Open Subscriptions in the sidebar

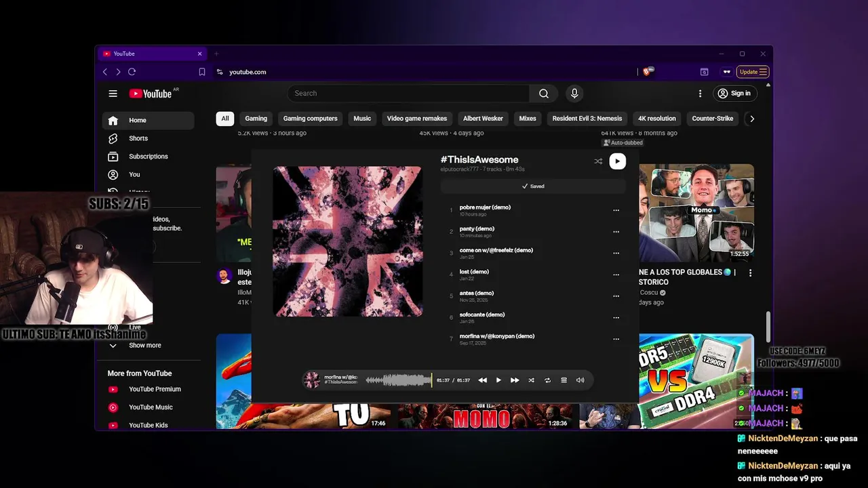click(x=148, y=157)
